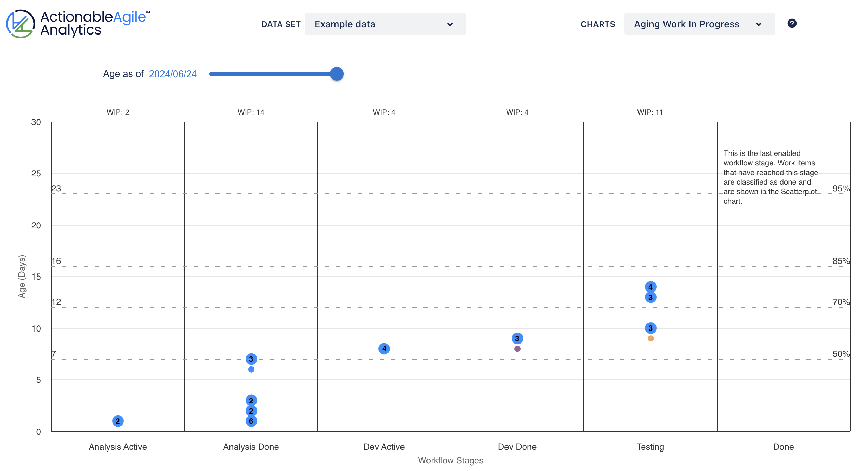
Task: Click the Data Set dropdown chevron
Action: point(450,24)
